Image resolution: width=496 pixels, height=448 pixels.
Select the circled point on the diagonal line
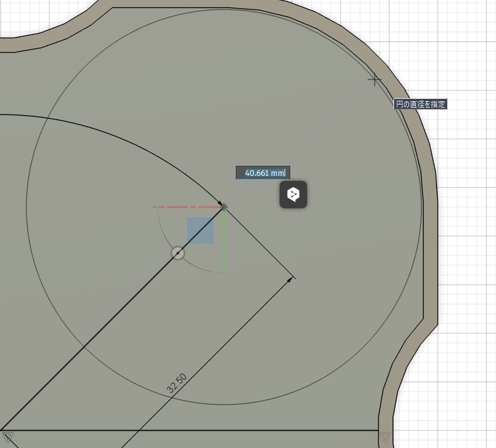click(178, 253)
